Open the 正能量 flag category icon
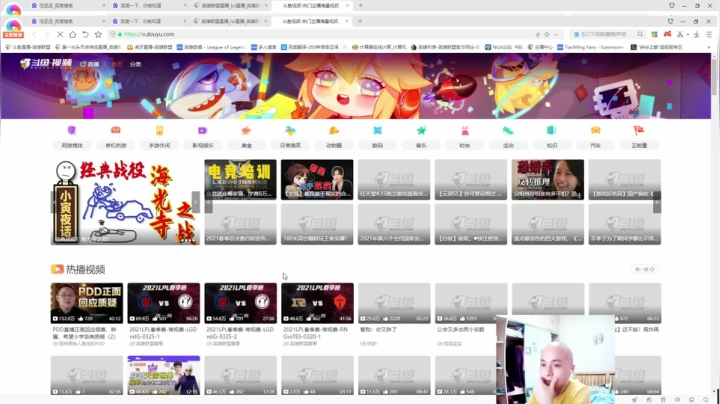This screenshot has height=404, width=720. 639,130
